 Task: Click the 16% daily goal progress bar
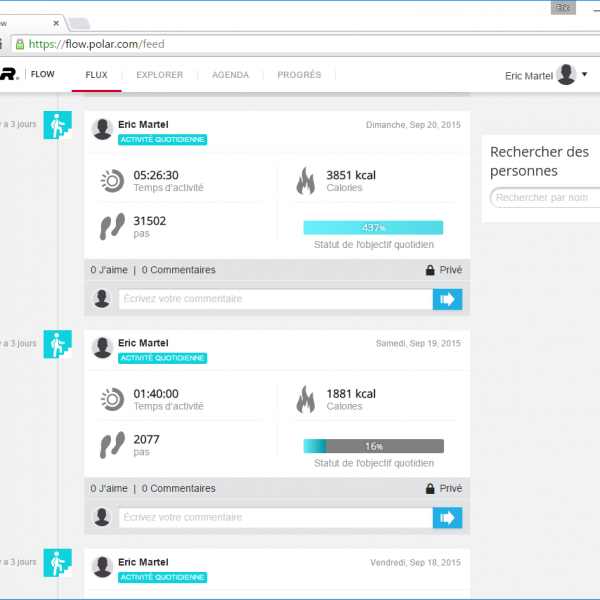pos(373,446)
